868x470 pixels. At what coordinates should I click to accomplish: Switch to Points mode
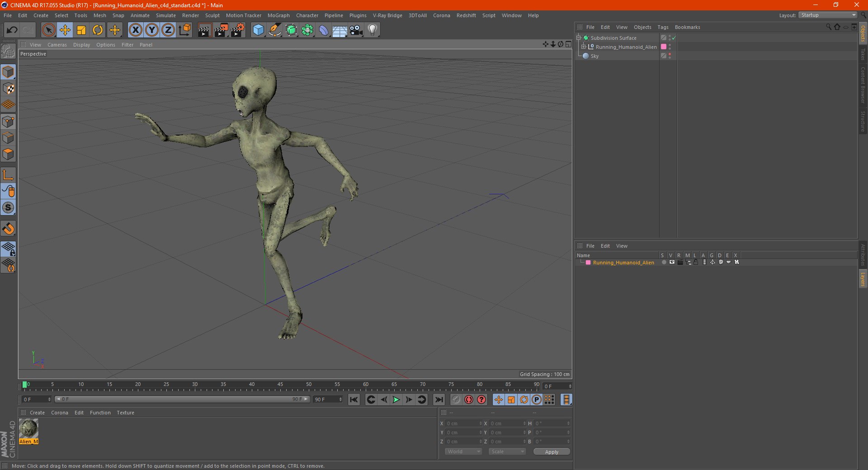coord(8,122)
